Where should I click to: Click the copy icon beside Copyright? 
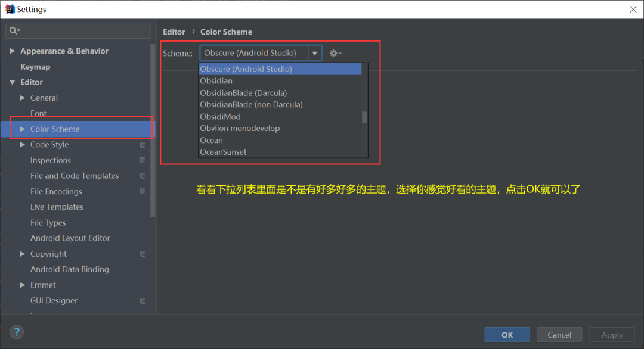coord(143,254)
